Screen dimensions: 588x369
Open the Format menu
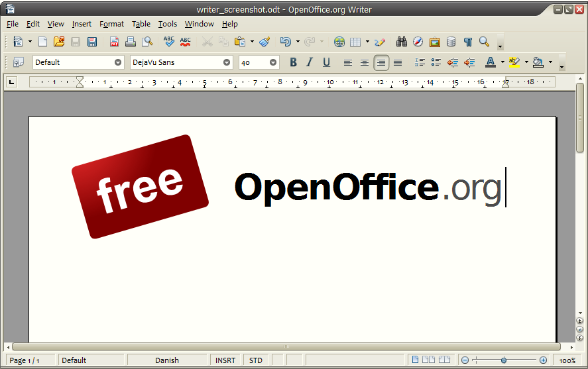tap(111, 24)
